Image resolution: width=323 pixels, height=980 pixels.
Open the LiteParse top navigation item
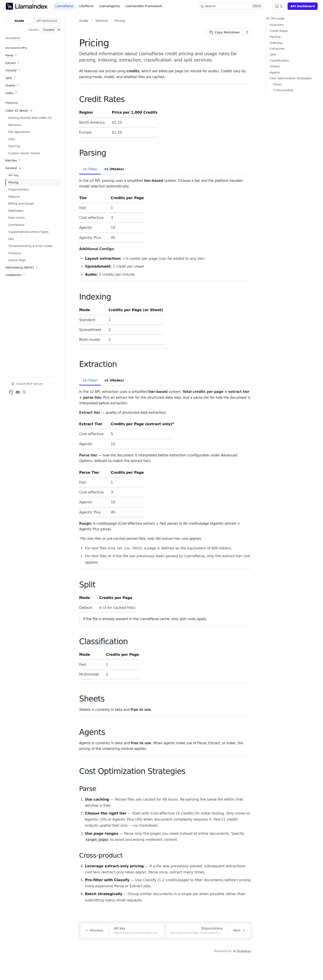[86, 6]
